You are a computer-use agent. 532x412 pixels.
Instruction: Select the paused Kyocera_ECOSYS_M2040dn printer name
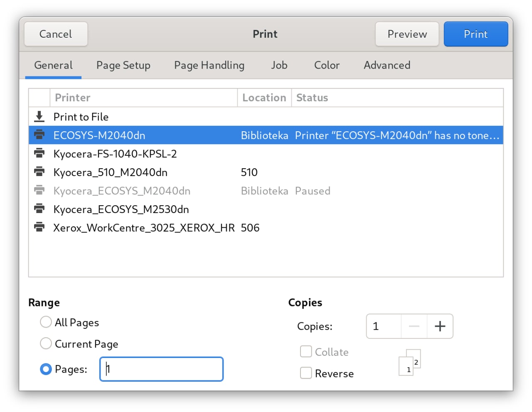pyautogui.click(x=122, y=191)
